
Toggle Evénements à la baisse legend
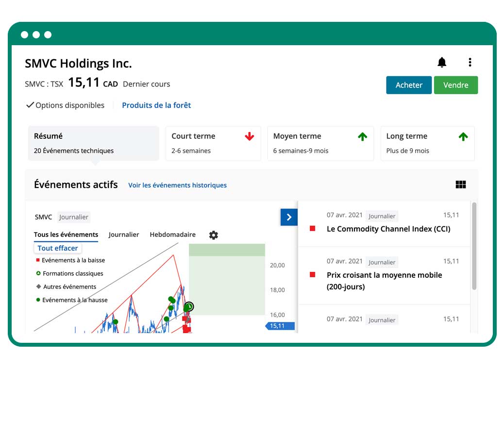click(70, 260)
